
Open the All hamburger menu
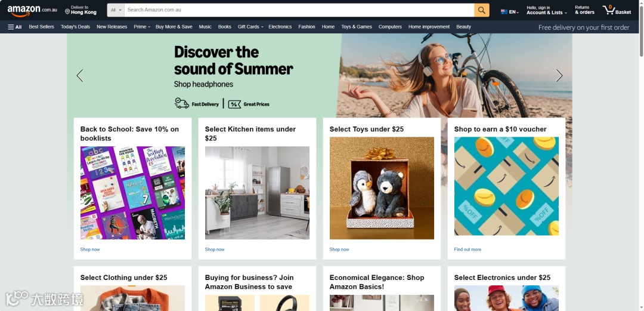tap(15, 27)
